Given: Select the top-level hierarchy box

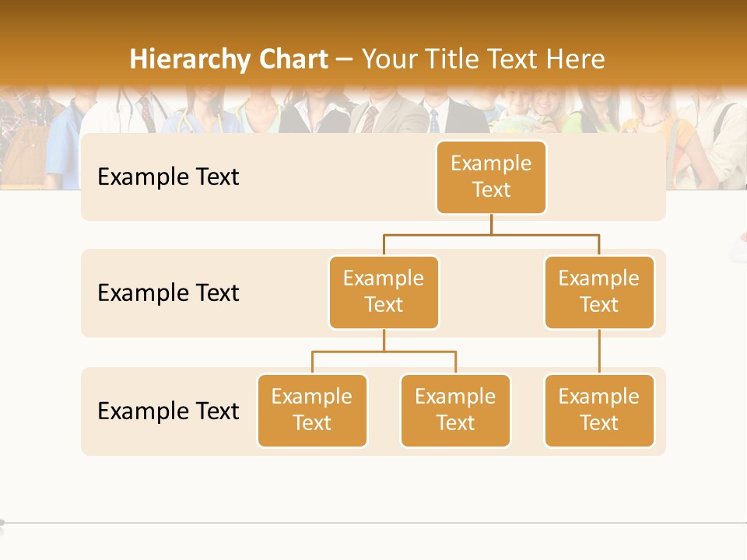Looking at the screenshot, I should coord(491,177).
